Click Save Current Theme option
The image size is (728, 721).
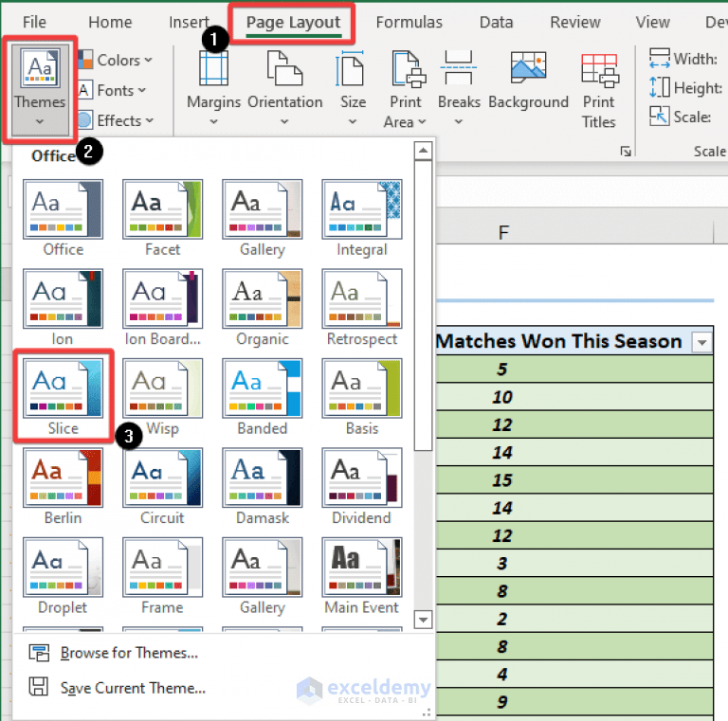point(118,688)
